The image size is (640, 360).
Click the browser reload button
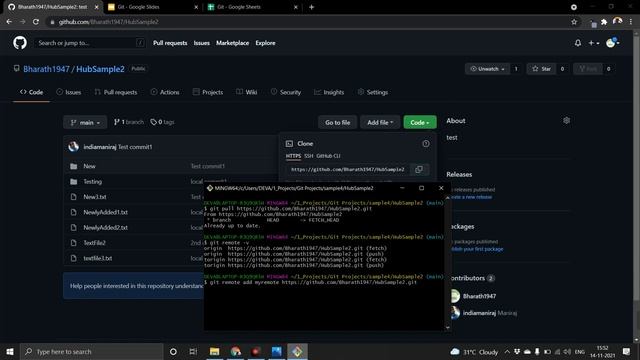coord(36,22)
